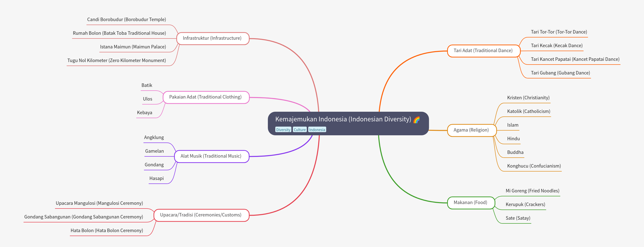Click Tari Tor-Tor (Tor-Tor Dance) leaf
The width and height of the screenshot is (644, 247).
click(x=559, y=32)
